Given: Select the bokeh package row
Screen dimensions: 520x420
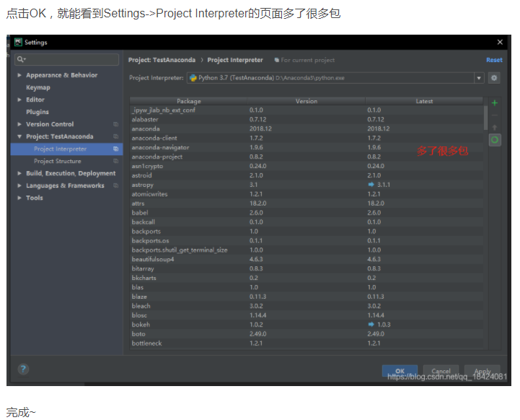Looking at the screenshot, I should point(307,325).
